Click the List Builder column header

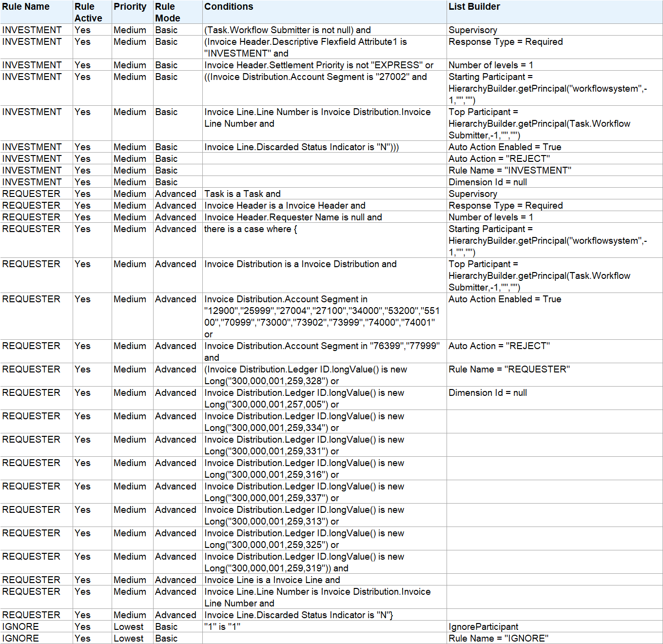tap(473, 6)
